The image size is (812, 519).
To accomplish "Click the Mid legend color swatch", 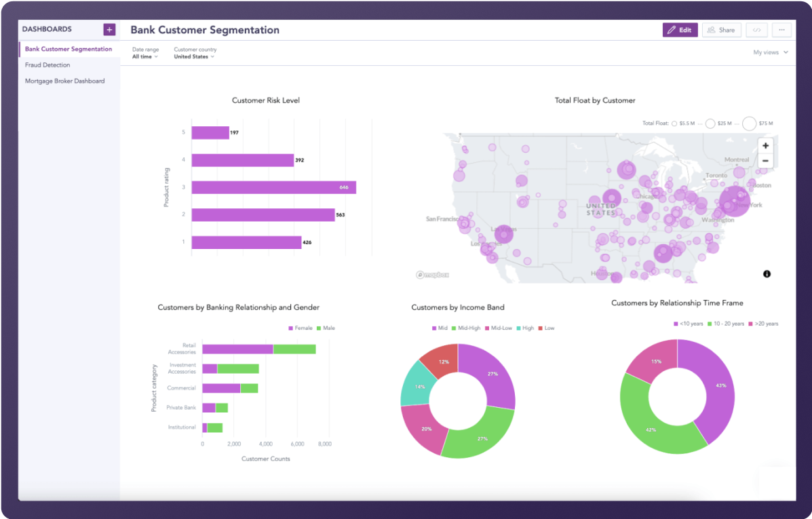I will pos(433,327).
